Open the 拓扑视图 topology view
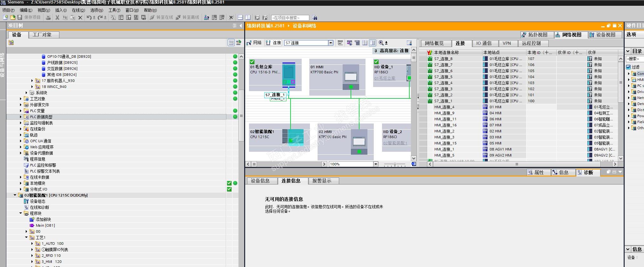 (x=537, y=35)
